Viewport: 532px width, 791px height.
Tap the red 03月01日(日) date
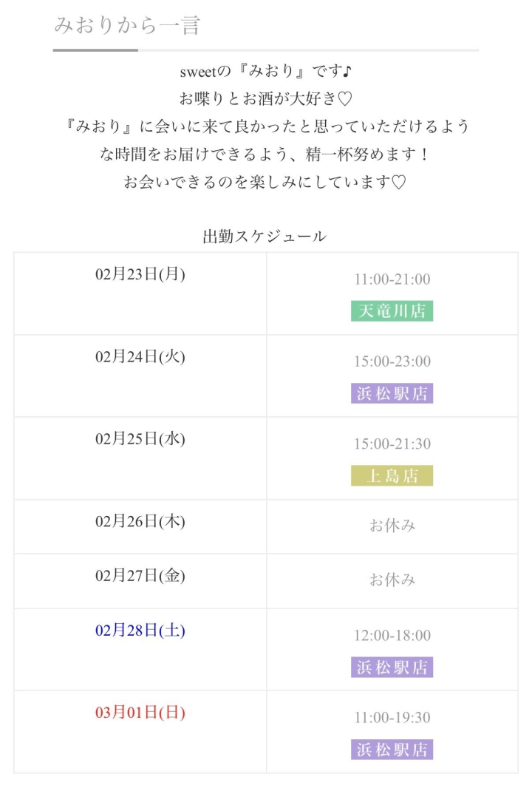coord(140,713)
